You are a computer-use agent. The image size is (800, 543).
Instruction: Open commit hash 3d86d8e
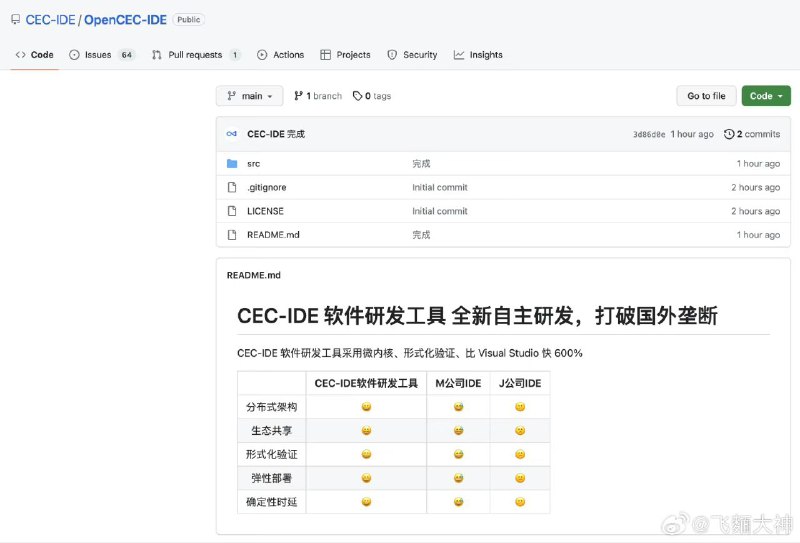pyautogui.click(x=649, y=134)
